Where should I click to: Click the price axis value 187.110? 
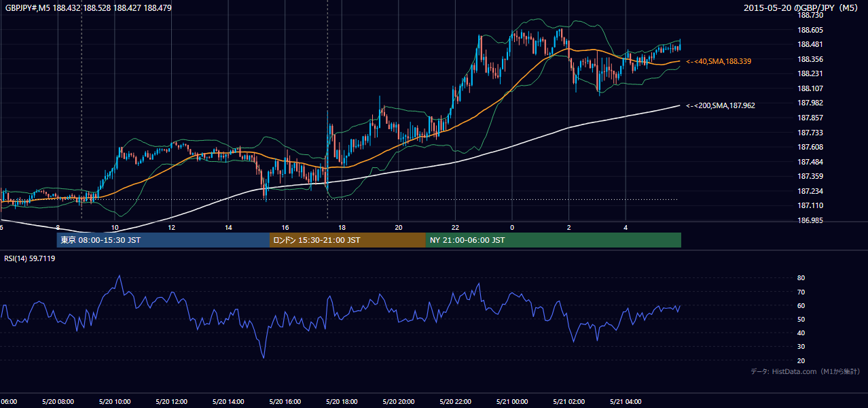[x=810, y=205]
